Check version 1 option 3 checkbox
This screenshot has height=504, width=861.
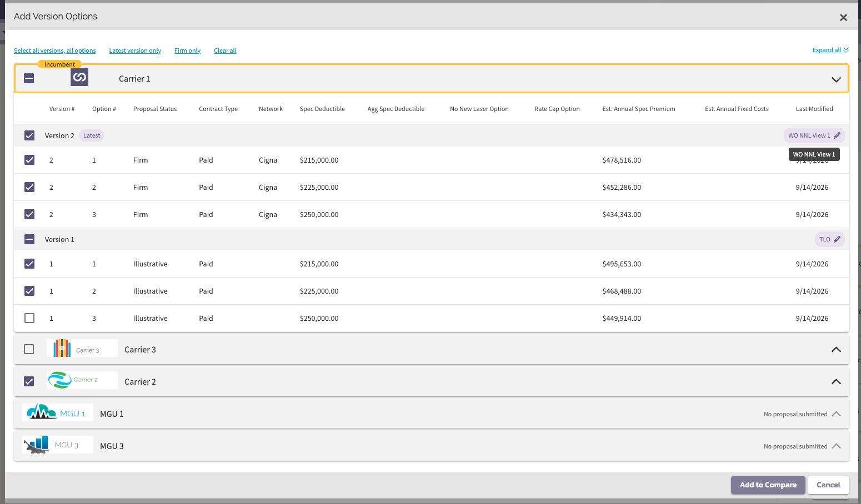(29, 318)
